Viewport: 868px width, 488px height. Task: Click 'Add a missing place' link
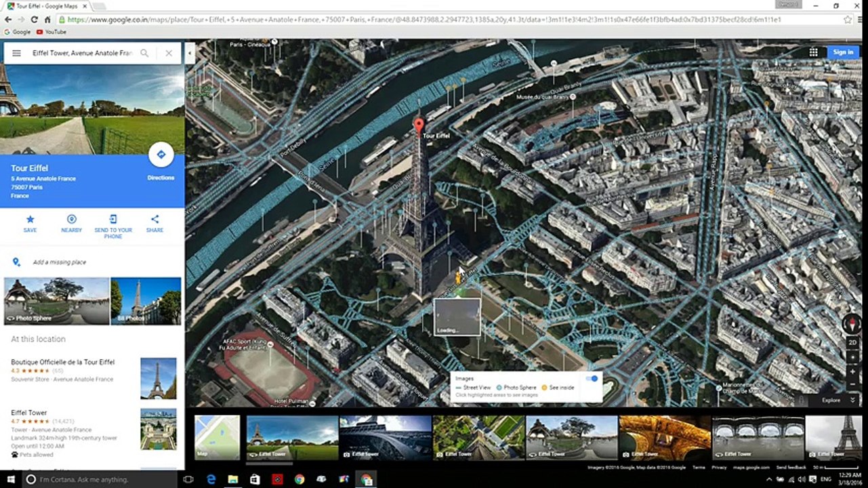click(60, 262)
